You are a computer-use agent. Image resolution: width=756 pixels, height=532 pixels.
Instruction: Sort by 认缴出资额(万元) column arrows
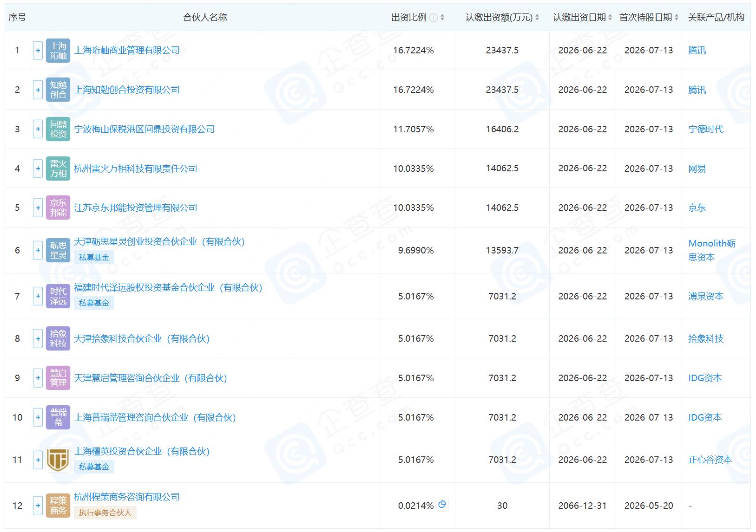pyautogui.click(x=537, y=18)
